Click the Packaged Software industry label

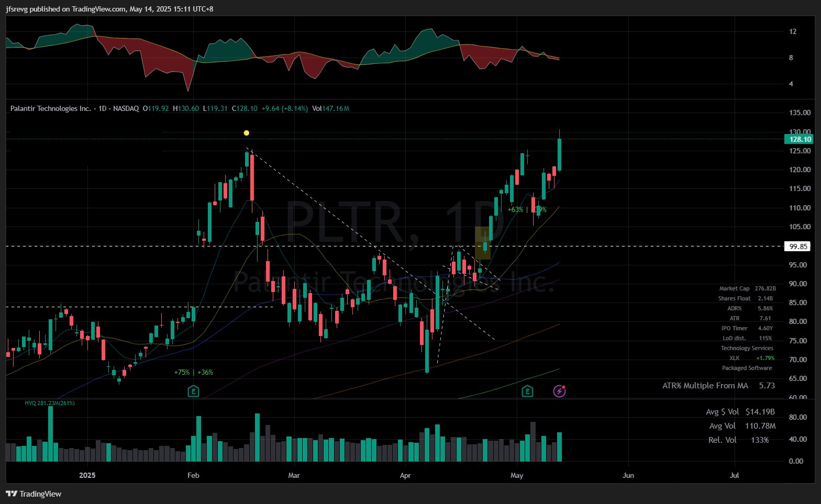tap(747, 368)
